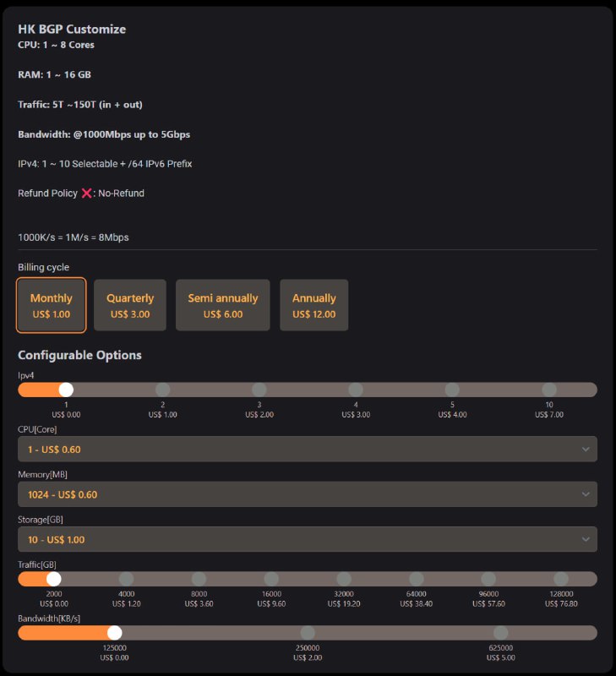Click the red X Refund Policy icon
This screenshot has height=676, width=616.
(86, 194)
